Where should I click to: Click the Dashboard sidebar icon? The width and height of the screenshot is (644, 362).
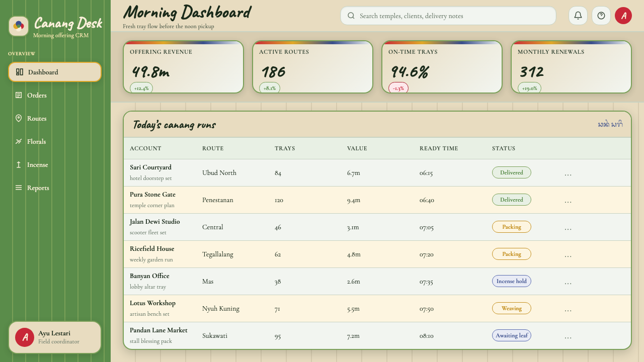(20, 72)
